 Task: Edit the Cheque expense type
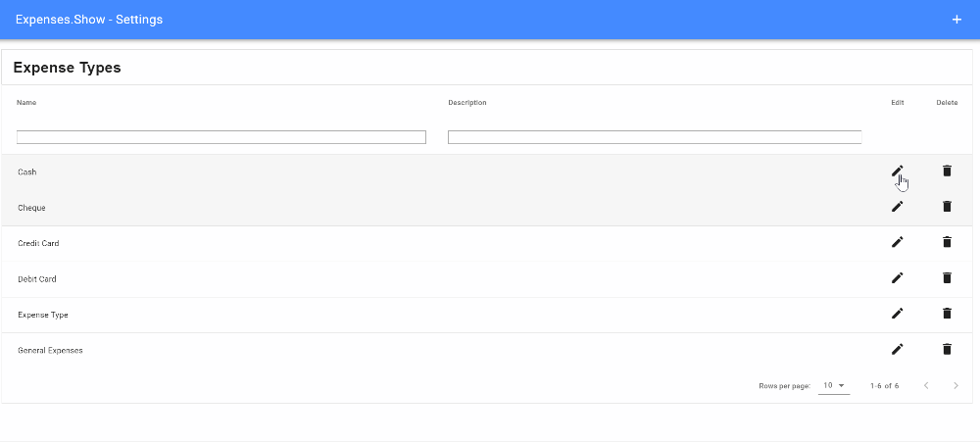897,207
